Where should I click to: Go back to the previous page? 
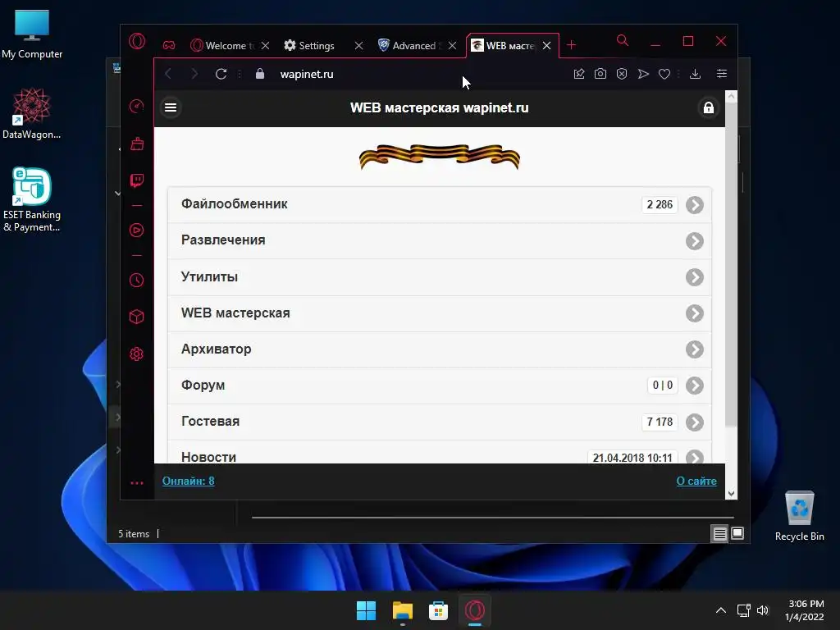[x=168, y=74]
